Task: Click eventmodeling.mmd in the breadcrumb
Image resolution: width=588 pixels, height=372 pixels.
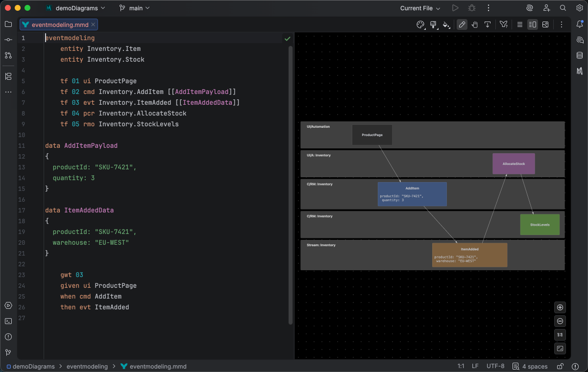Action: pos(153,366)
